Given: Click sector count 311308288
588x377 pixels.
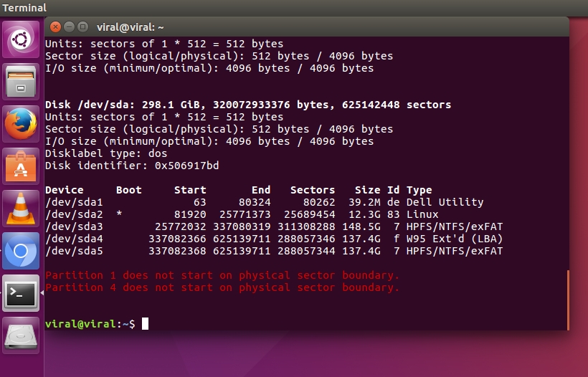Looking at the screenshot, I should (306, 226).
